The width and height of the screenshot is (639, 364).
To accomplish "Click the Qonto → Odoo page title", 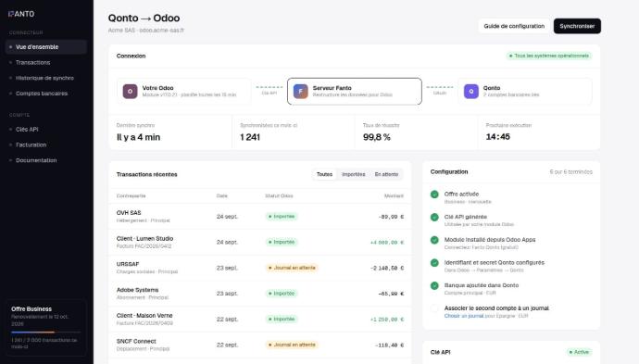I will (x=144, y=18).
